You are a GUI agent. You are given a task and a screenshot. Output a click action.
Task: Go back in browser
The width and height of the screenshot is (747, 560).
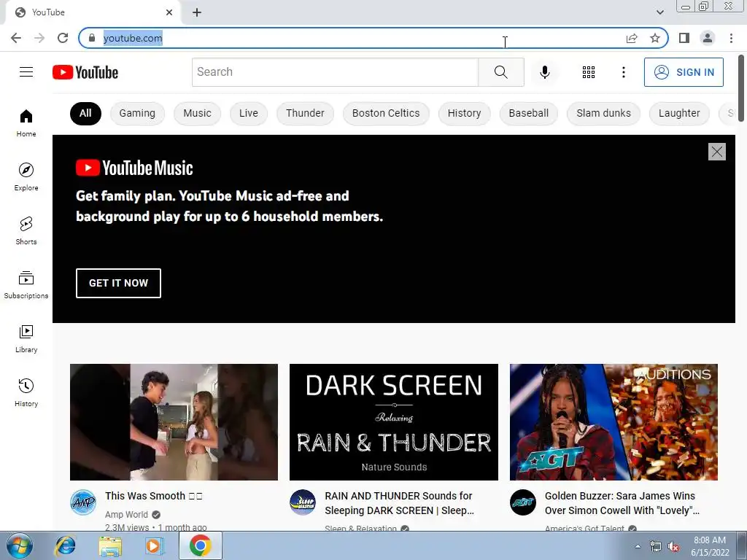pos(16,38)
